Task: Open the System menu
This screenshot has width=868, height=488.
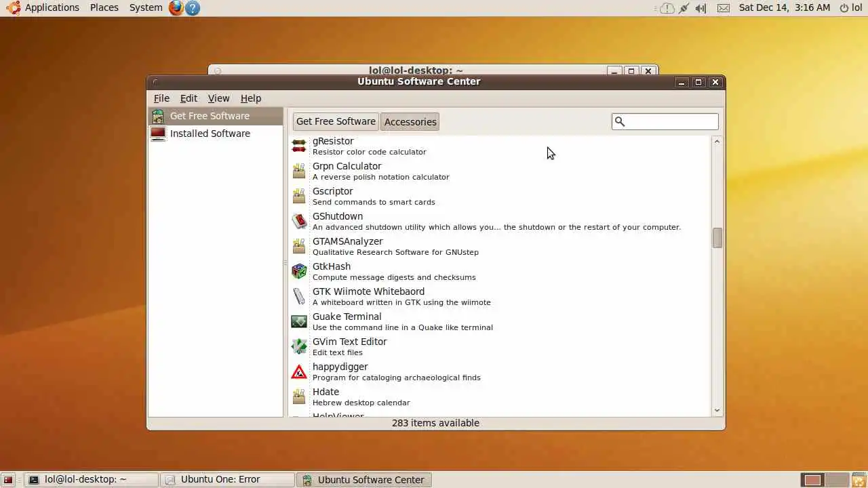Action: [x=146, y=7]
